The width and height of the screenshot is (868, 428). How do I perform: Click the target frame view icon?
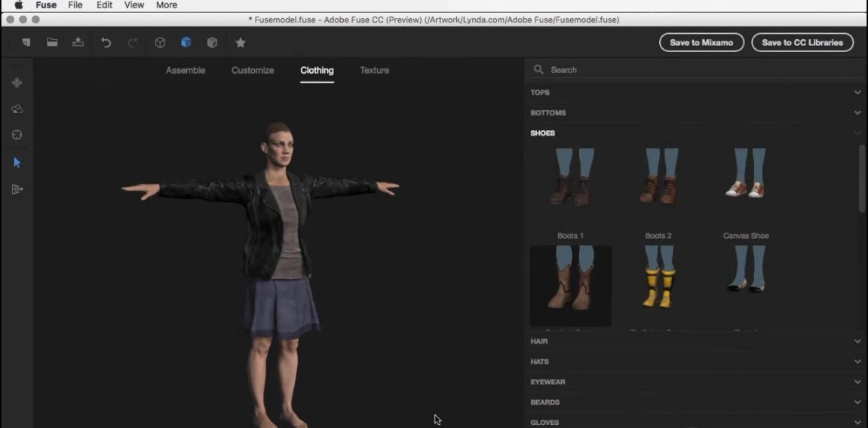[x=17, y=135]
